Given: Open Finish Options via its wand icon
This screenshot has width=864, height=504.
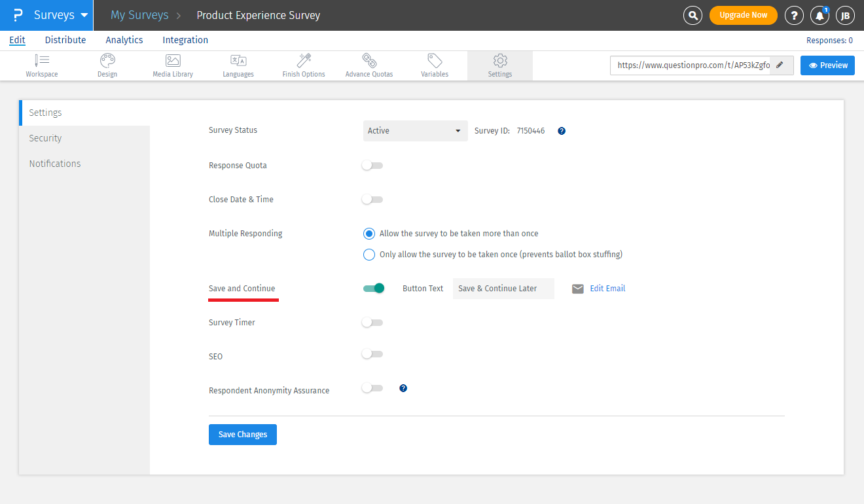Looking at the screenshot, I should coord(303,60).
